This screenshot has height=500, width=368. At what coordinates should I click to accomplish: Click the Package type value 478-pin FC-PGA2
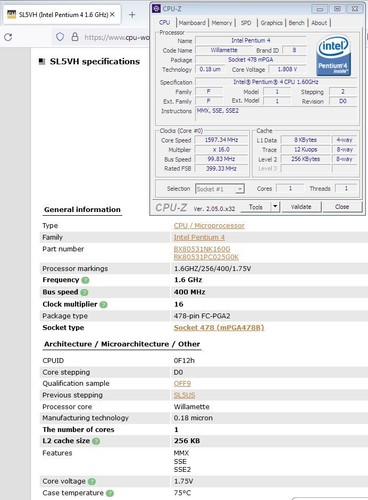(x=202, y=316)
